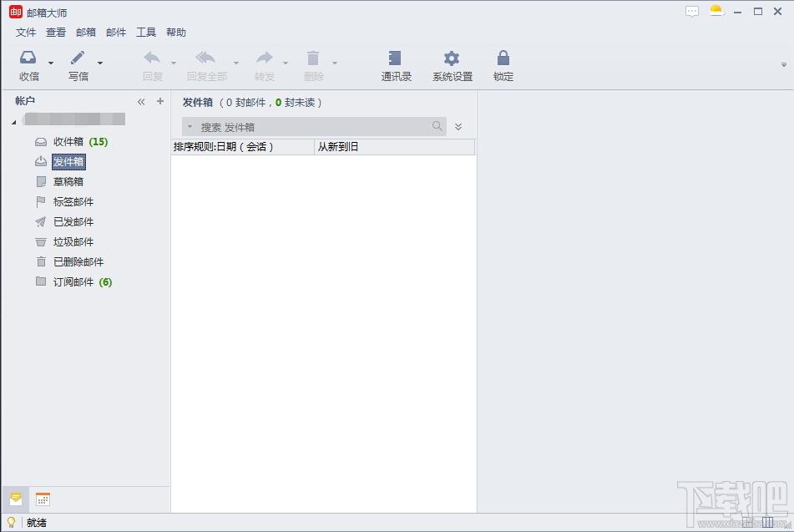Open the 回复全部 dropdown arrow
794x532 pixels.
click(x=236, y=63)
